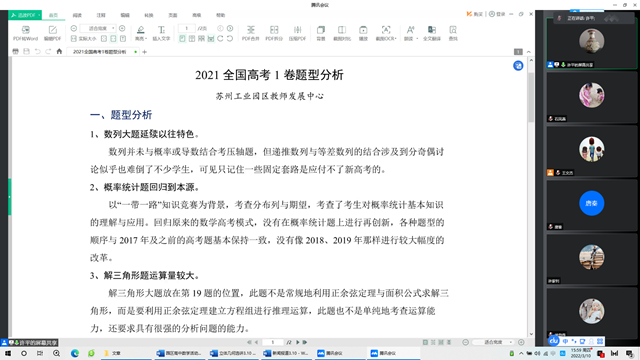Enable single page view mode
Screen dimensions: 640x360
point(182,38)
